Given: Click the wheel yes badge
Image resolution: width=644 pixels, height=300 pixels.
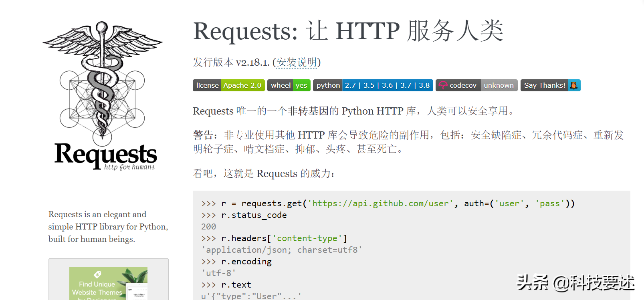Looking at the screenshot, I should [x=289, y=85].
